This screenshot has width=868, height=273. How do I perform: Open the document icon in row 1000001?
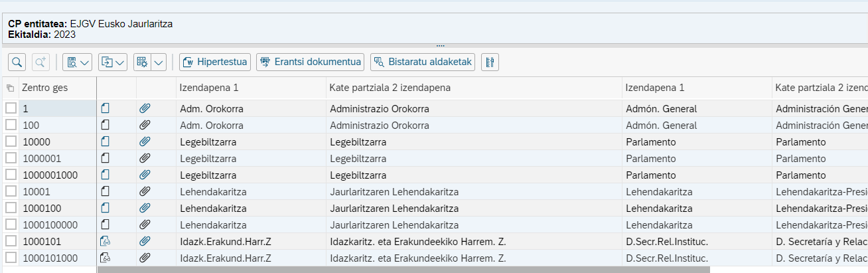(105, 158)
